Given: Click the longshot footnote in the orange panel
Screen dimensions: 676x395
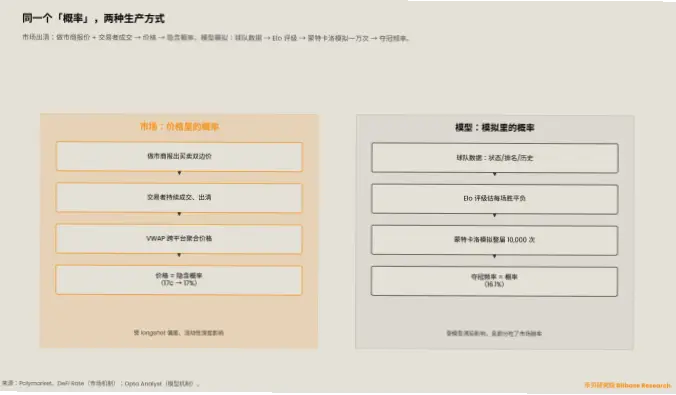Looking at the screenshot, I should [x=178, y=332].
